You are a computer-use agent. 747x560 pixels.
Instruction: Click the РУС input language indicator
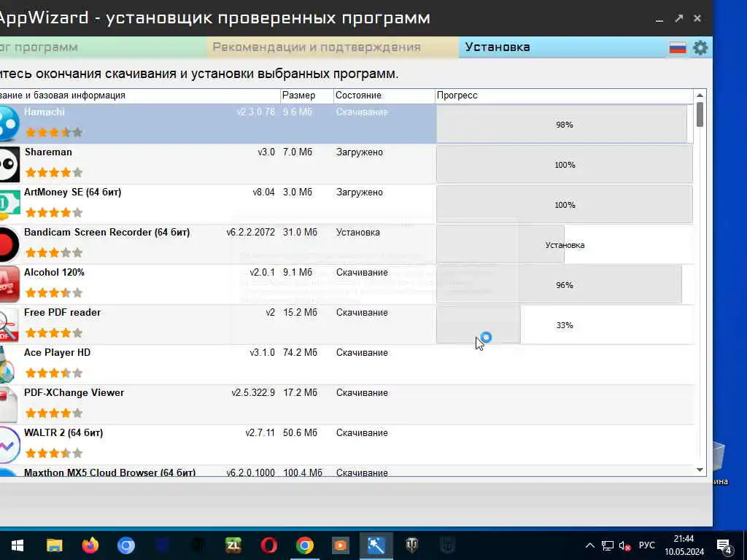pos(646,545)
